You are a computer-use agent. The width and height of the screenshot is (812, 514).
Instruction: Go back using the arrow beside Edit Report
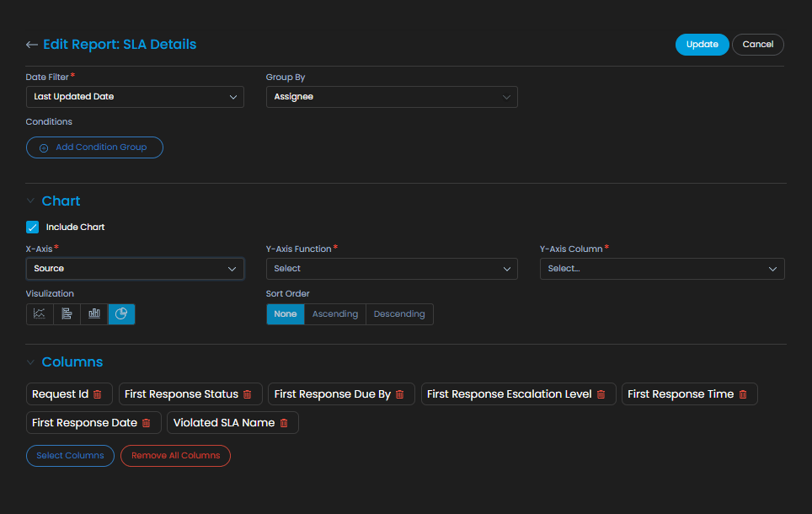32,45
